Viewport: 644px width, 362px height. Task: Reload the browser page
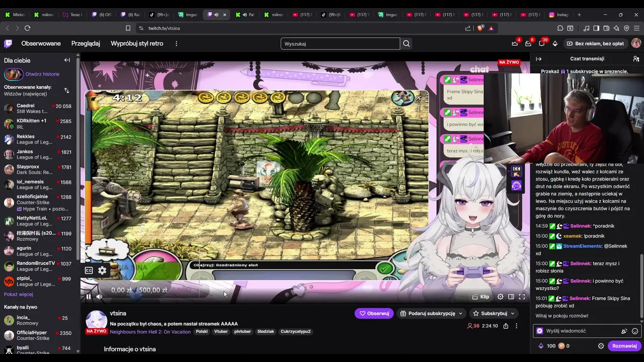27,28
